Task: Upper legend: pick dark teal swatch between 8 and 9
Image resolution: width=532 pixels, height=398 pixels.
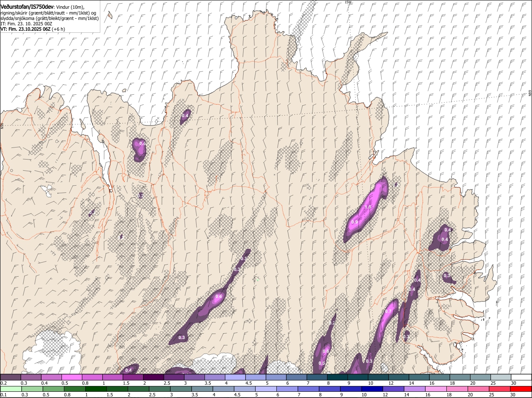Action: 337,377
